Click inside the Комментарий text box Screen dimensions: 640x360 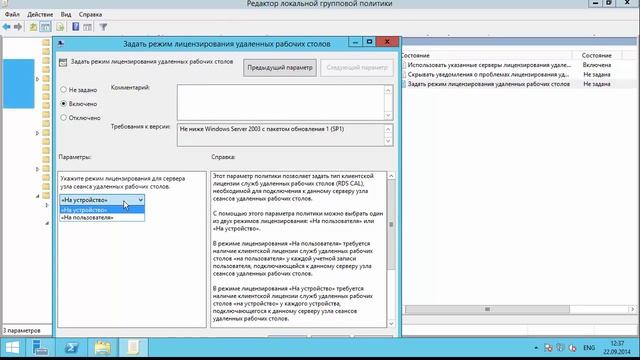(281, 102)
